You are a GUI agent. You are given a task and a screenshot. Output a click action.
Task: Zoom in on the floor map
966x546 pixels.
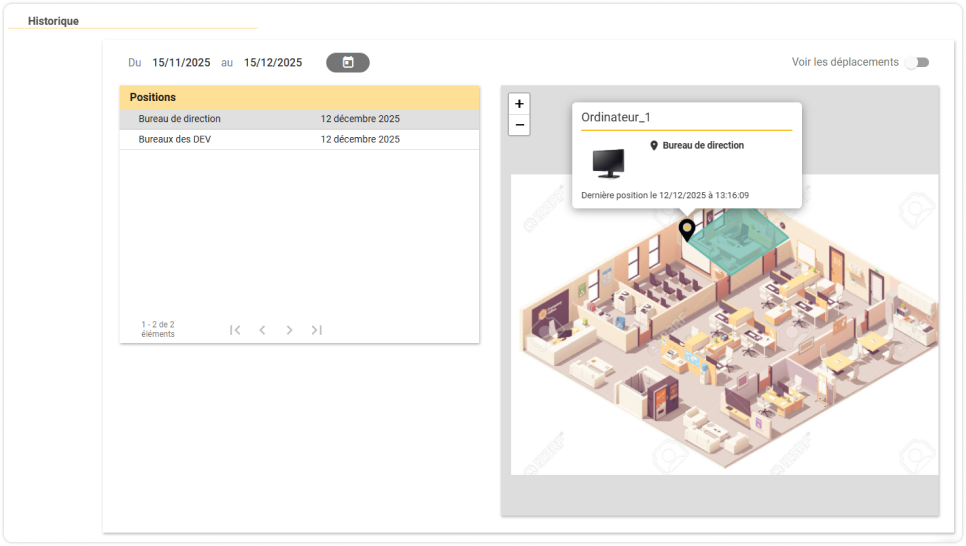point(519,104)
